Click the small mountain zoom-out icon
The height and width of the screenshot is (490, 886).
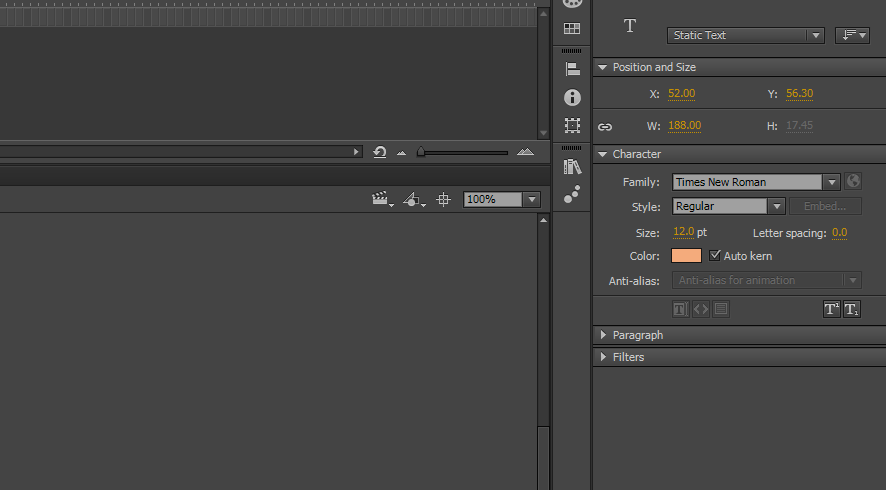[x=401, y=153]
